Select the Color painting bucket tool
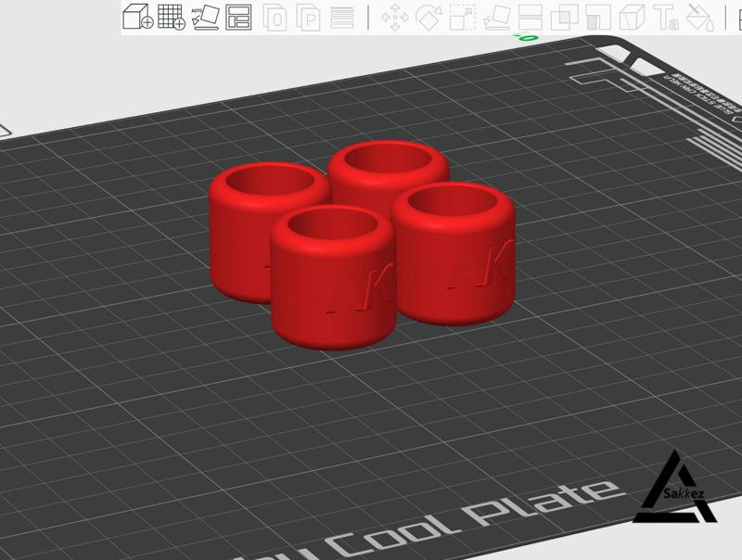This screenshot has width=742, height=560. 700,18
